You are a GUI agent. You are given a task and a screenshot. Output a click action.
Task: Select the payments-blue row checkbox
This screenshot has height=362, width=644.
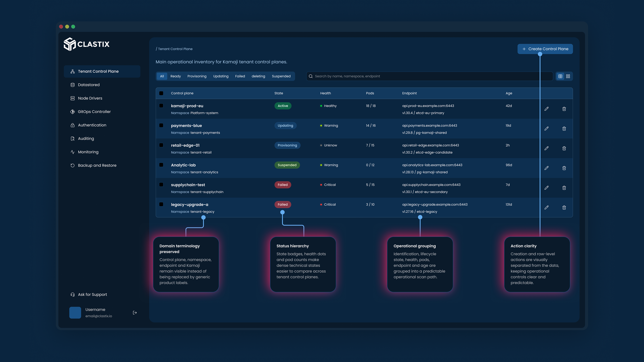pos(161,125)
